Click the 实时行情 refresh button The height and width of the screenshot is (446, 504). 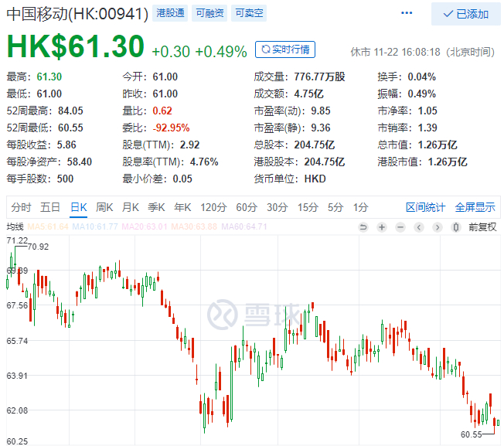point(285,49)
